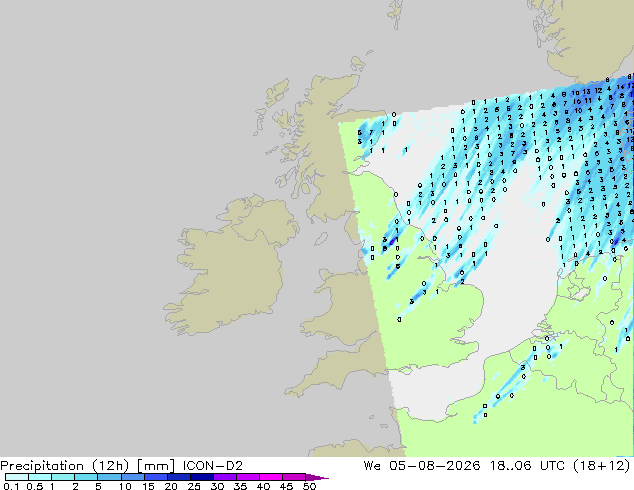
Task: Click the 20–25 mm legend color box
Action: tap(178, 477)
